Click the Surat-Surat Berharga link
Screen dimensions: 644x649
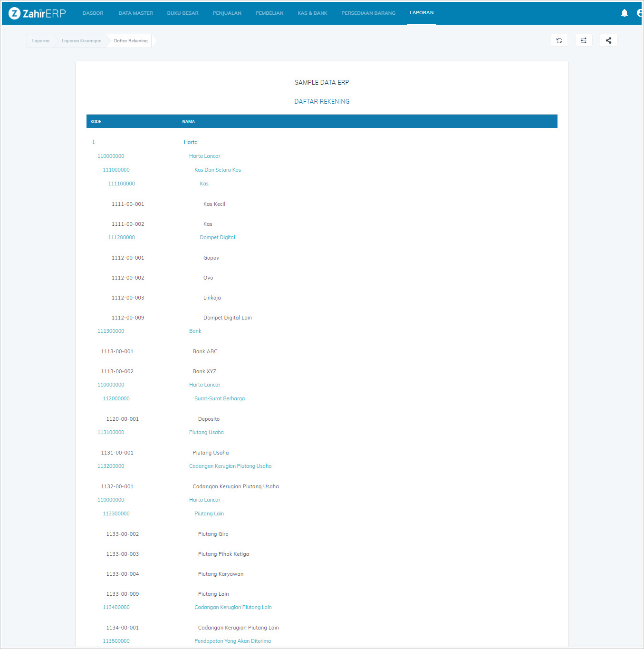[219, 398]
